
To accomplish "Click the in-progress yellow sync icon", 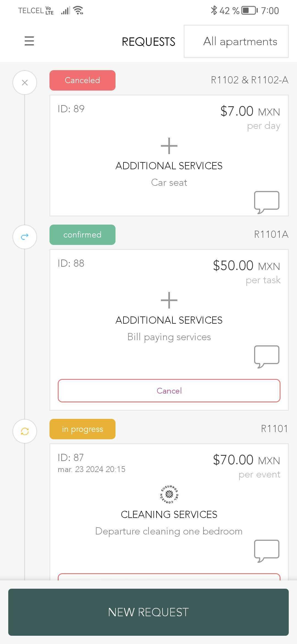I will pyautogui.click(x=25, y=431).
